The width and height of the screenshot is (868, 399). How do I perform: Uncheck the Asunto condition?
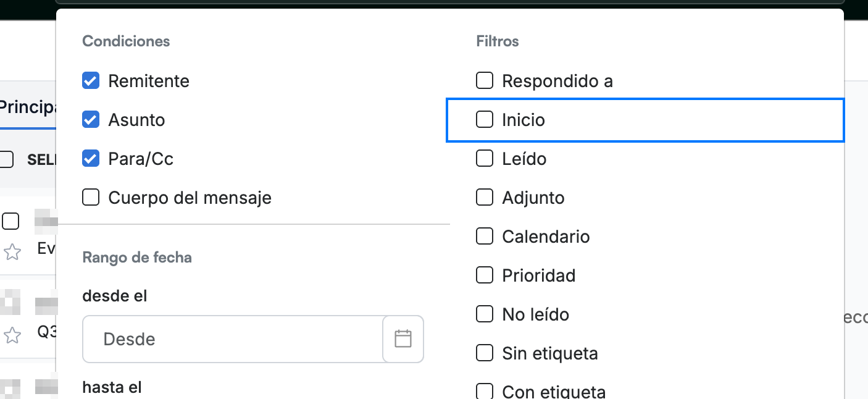point(91,120)
